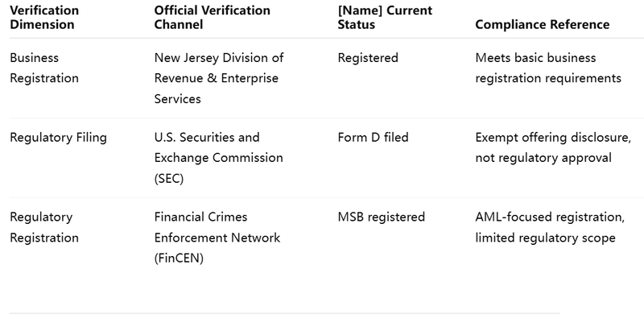Click the Compliance Reference column header
The height and width of the screenshot is (335, 644).
[x=542, y=24]
